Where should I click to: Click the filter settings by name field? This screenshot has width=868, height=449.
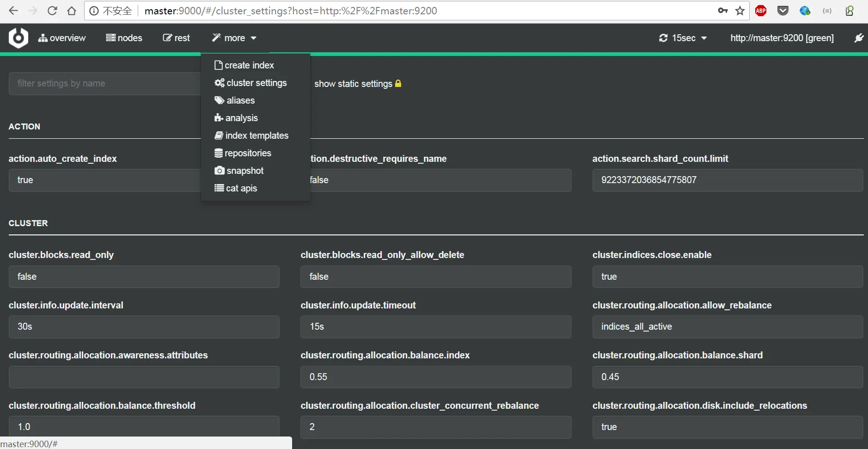tap(105, 84)
